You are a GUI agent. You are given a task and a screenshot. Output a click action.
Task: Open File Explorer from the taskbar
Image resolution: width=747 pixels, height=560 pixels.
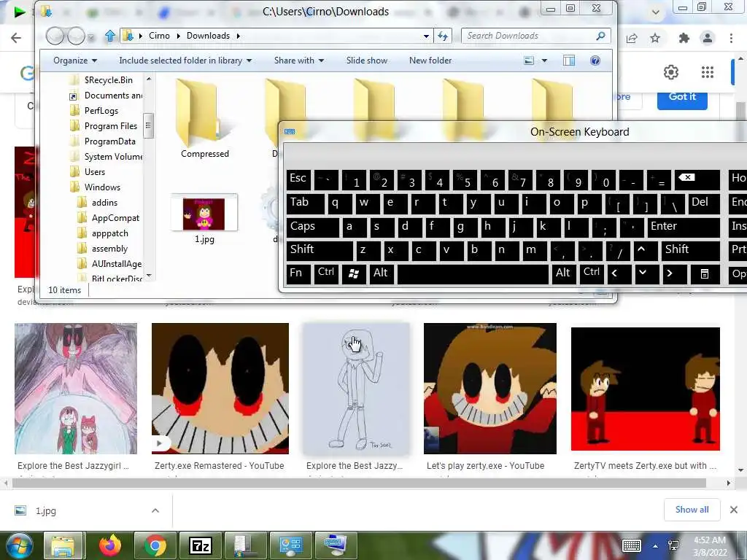tap(63, 545)
